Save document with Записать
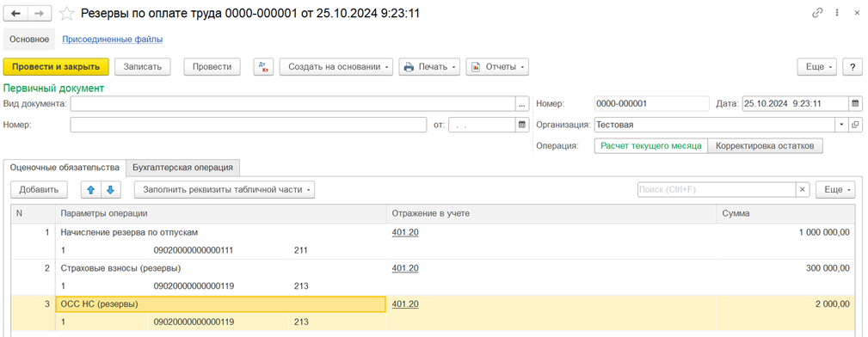 coord(142,67)
